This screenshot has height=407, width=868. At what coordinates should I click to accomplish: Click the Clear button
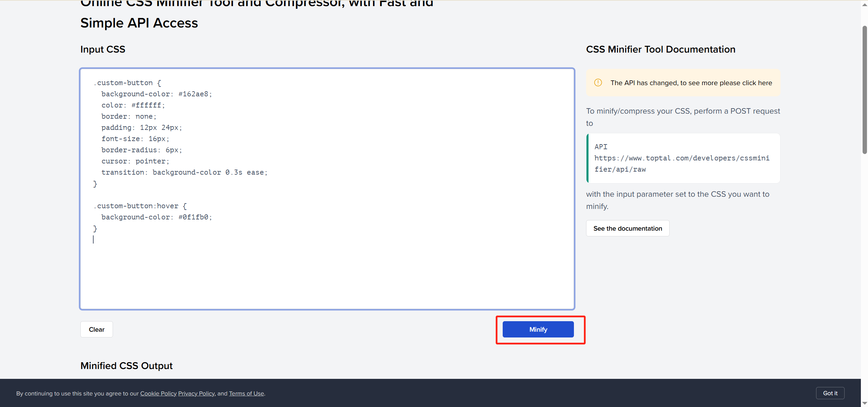[96, 329]
